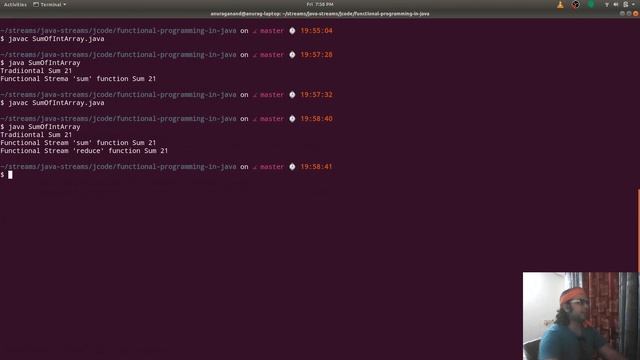Click the clock icon beside 19:58:40
Screen dimensions: 640x360
tap(292, 119)
